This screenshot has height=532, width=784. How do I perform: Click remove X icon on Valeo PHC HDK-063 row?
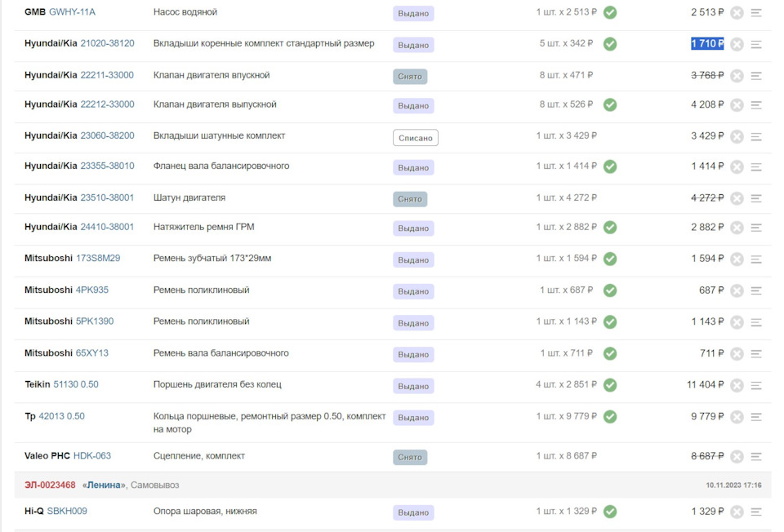click(x=737, y=457)
